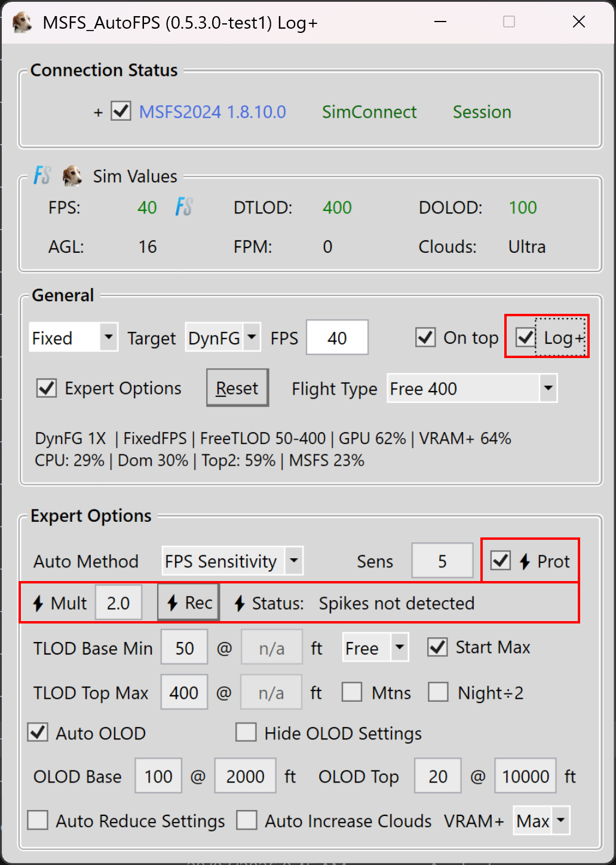
Task: Click the DOLOD value 100
Action: [x=523, y=207]
